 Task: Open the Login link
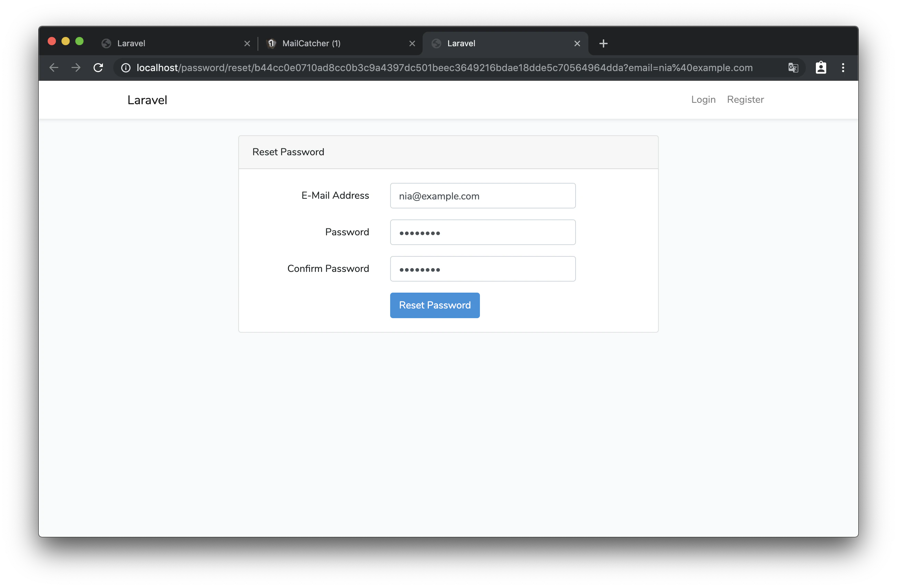(x=703, y=99)
